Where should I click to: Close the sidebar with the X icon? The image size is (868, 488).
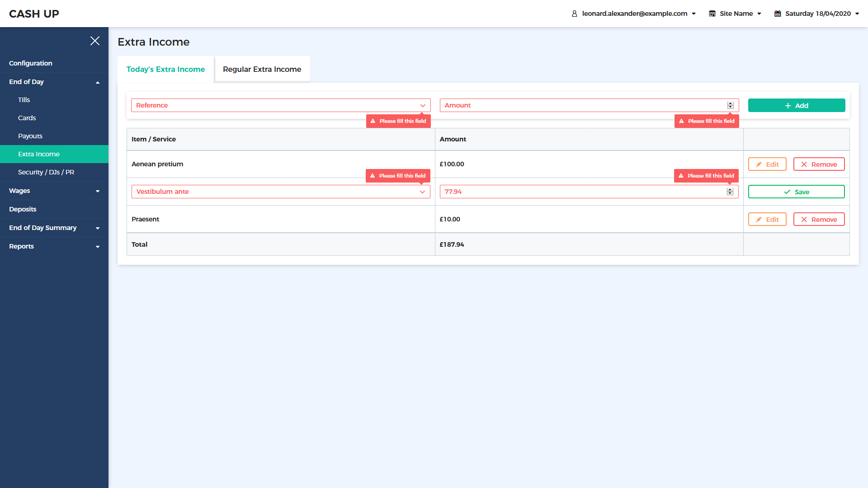click(95, 41)
